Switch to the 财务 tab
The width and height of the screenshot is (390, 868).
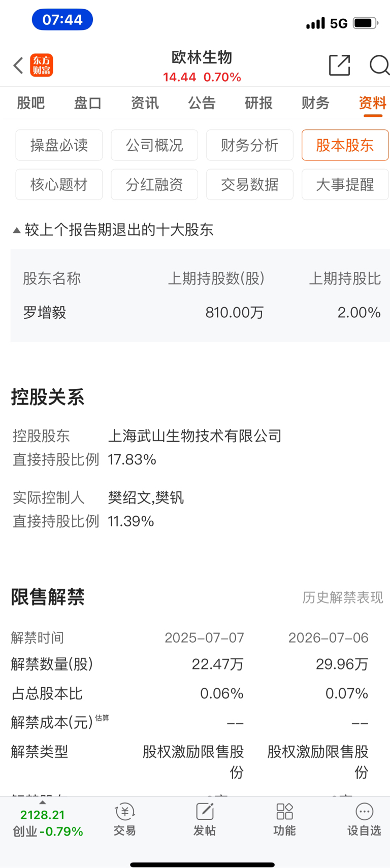click(315, 103)
